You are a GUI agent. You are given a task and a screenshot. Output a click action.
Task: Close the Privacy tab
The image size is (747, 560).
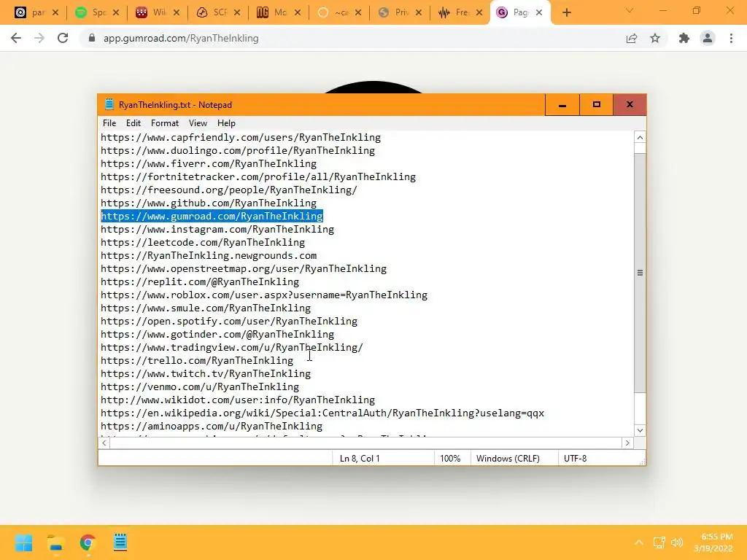pyautogui.click(x=418, y=13)
